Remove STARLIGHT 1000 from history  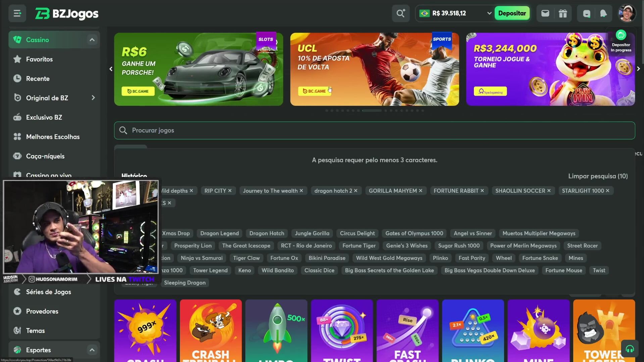click(x=607, y=191)
